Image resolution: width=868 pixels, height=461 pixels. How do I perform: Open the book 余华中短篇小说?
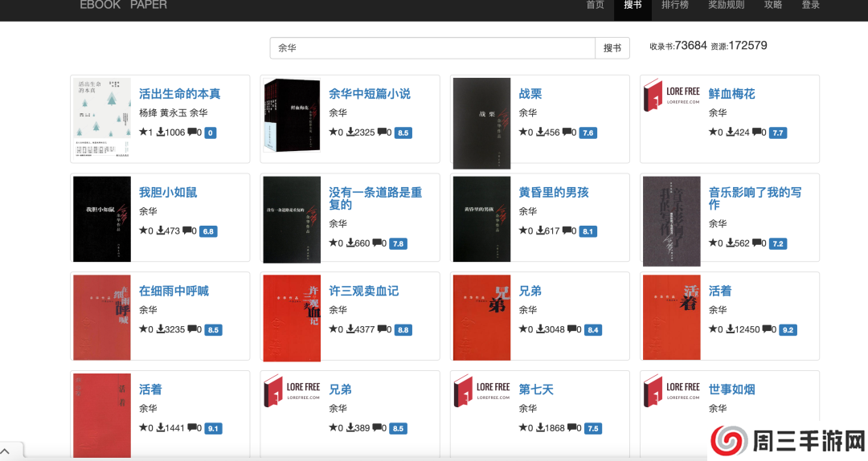(369, 93)
